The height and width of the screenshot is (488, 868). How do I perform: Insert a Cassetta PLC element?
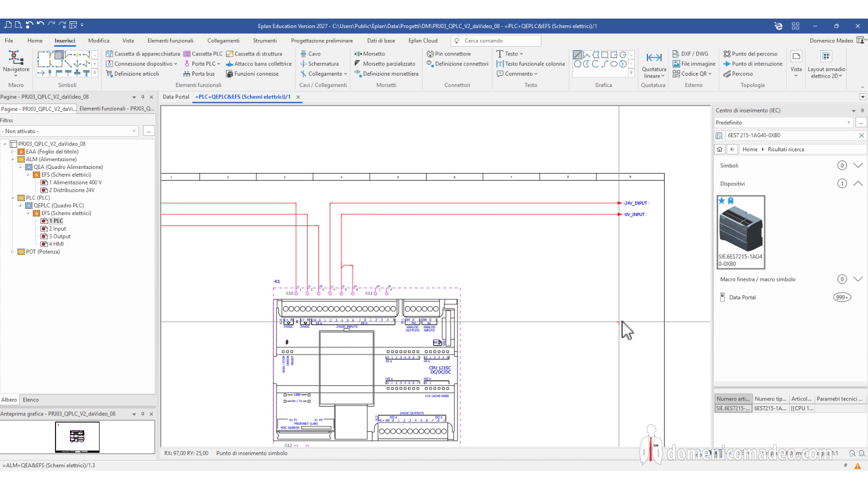click(x=203, y=54)
